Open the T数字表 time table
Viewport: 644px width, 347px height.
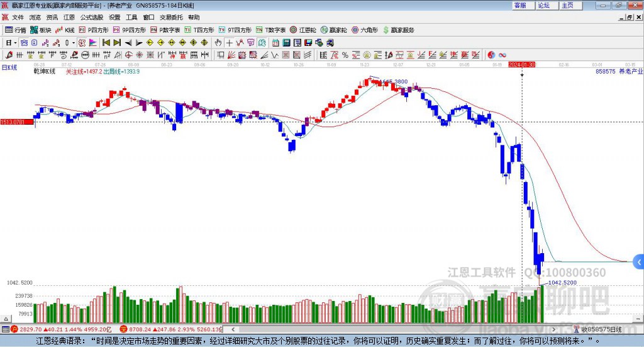(270, 30)
